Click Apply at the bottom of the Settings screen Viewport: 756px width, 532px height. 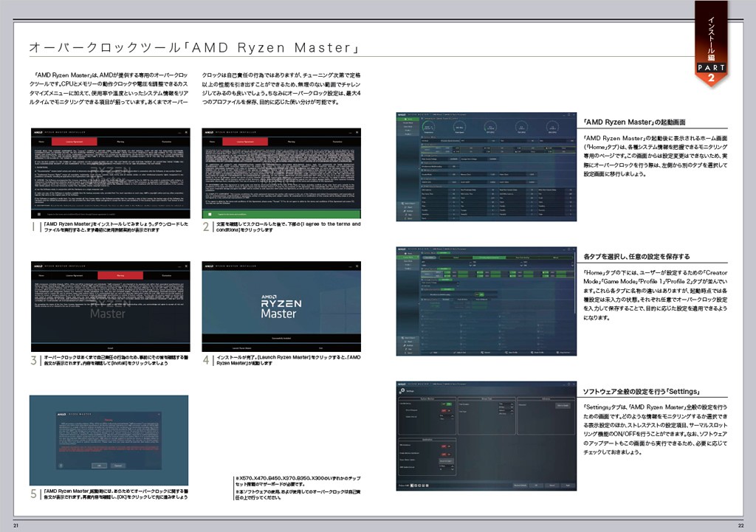[568, 486]
